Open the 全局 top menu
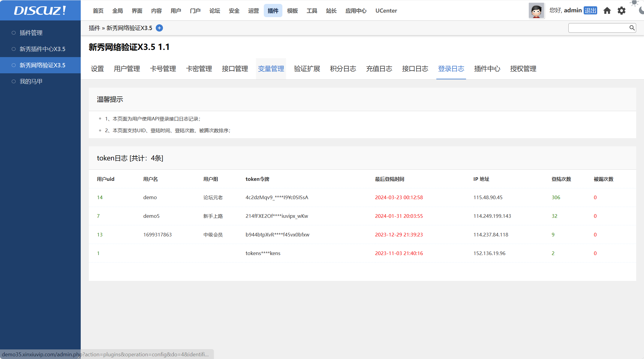 click(x=118, y=11)
